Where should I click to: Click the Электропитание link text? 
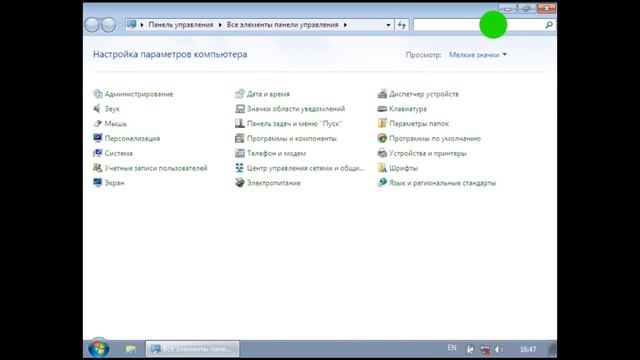tap(274, 183)
